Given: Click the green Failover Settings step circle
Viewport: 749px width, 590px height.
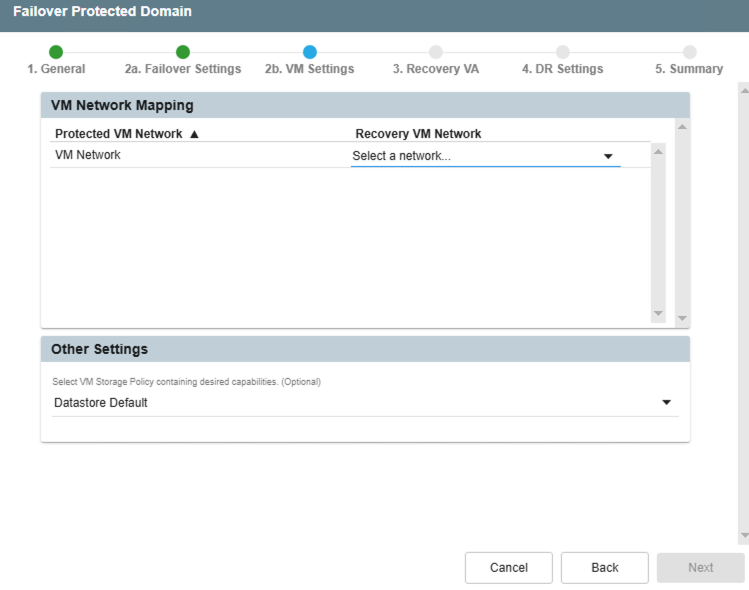Looking at the screenshot, I should click(183, 52).
